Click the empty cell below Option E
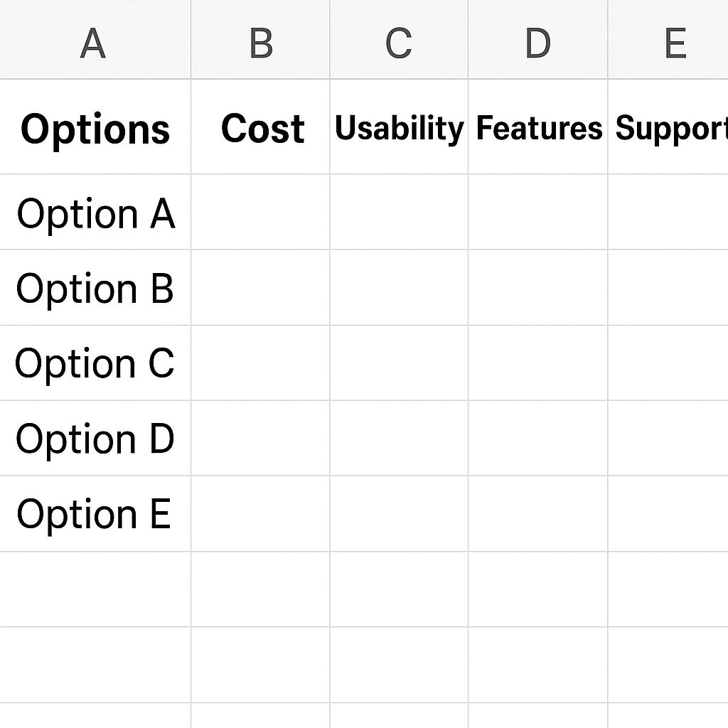Screen dimensions: 728x728 [x=95, y=589]
